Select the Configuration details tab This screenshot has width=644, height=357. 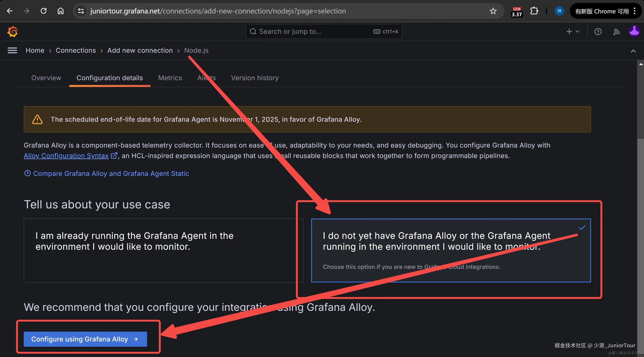click(110, 78)
